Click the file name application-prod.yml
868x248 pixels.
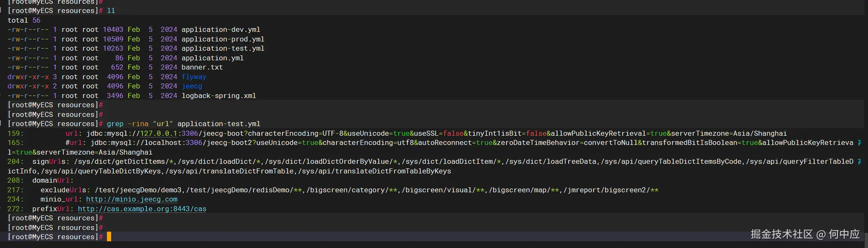click(223, 39)
